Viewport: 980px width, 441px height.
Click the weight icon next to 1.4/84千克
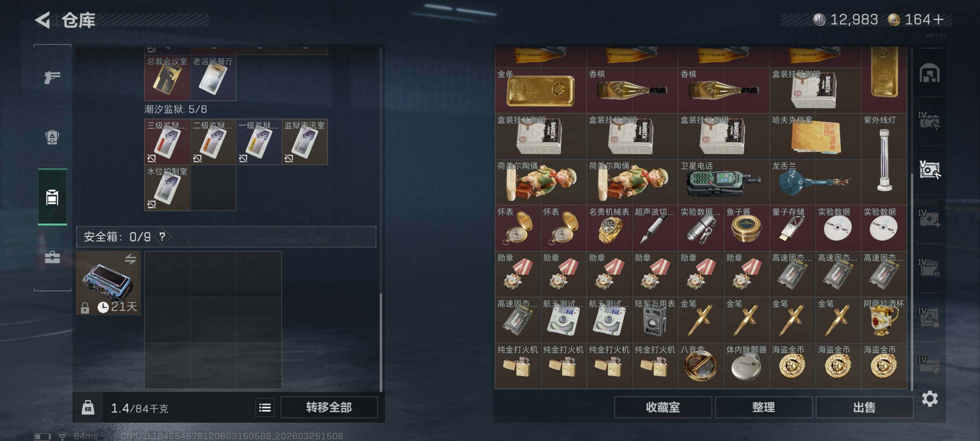[88, 407]
